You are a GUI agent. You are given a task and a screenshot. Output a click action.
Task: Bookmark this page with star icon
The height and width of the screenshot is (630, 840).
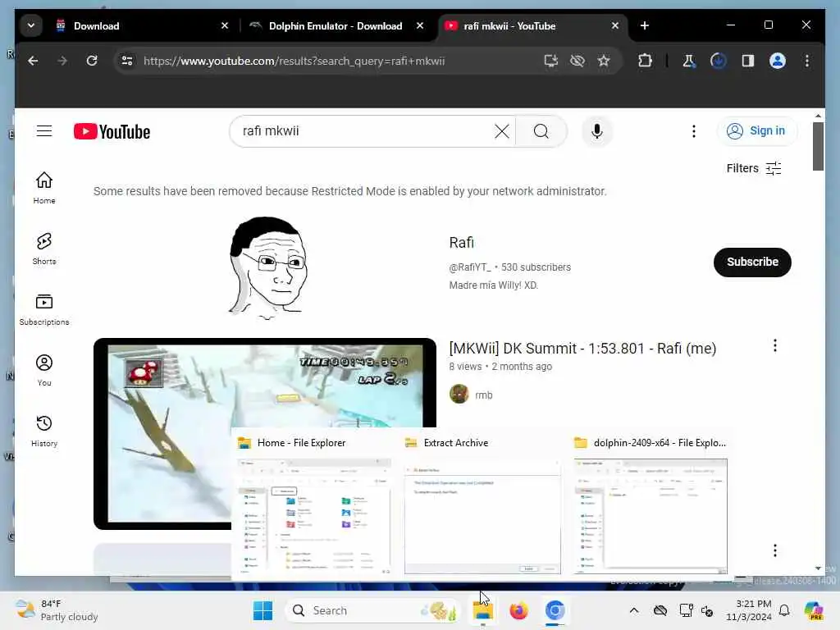coord(604,61)
